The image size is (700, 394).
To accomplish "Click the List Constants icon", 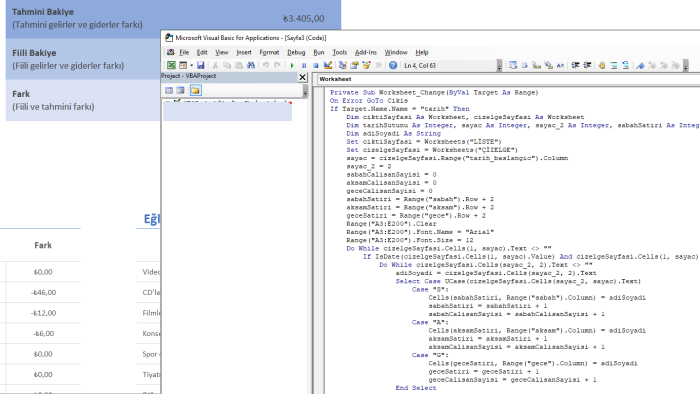I will tap(525, 65).
